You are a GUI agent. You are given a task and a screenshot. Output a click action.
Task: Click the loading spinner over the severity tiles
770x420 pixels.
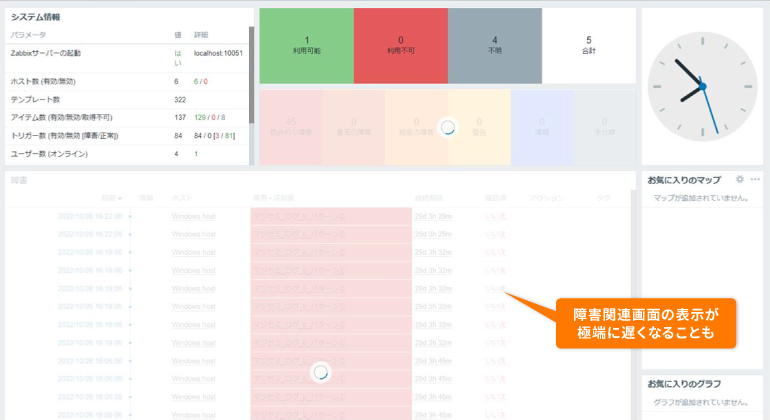coord(448,127)
